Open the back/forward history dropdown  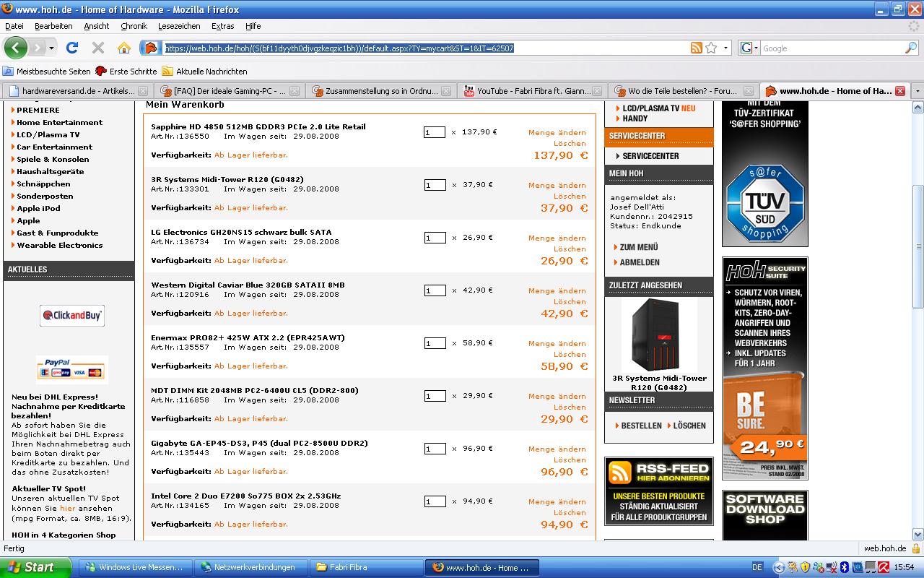(51, 48)
